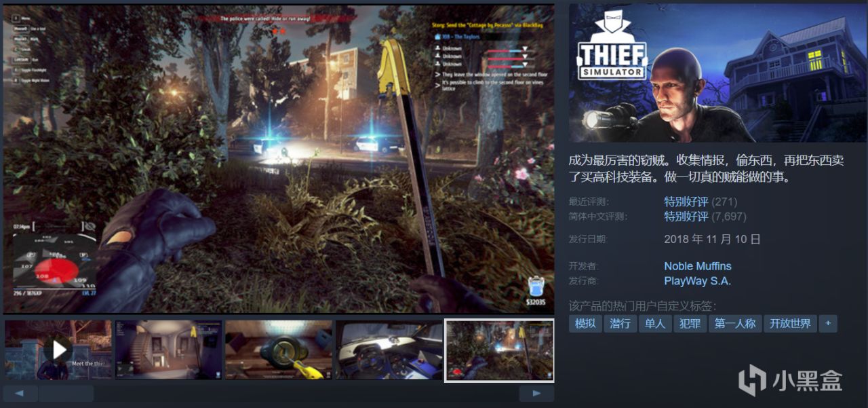
Task: Select the 犯罪 tag
Action: (690, 324)
